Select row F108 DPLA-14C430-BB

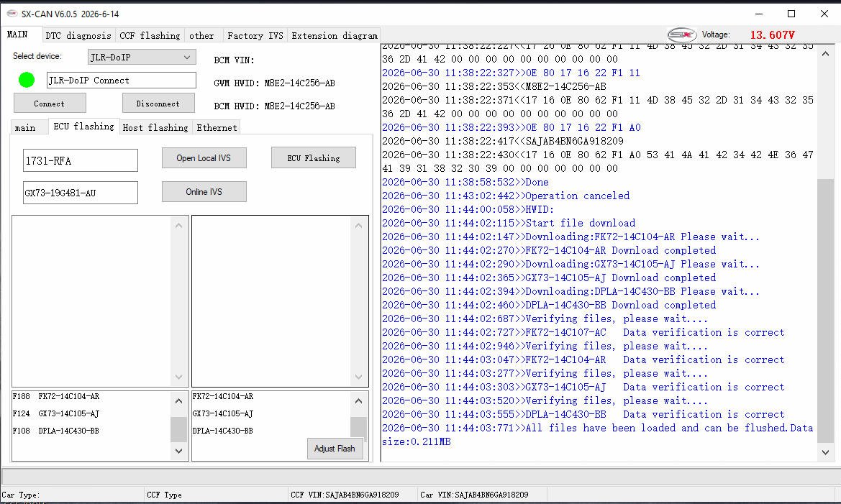pyautogui.click(x=56, y=431)
